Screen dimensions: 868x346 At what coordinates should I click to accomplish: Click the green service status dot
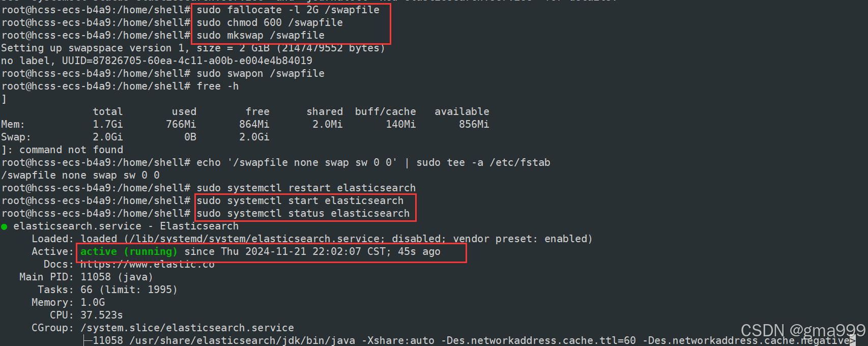tap(4, 226)
